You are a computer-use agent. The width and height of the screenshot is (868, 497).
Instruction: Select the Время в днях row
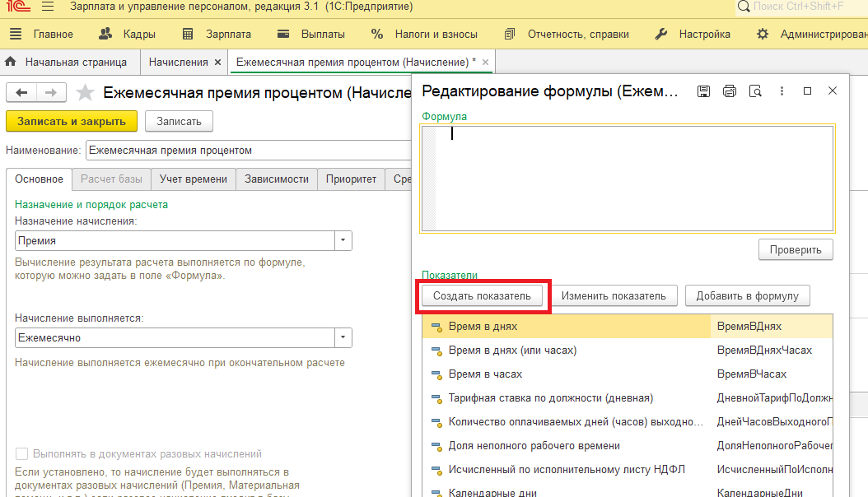[628, 326]
